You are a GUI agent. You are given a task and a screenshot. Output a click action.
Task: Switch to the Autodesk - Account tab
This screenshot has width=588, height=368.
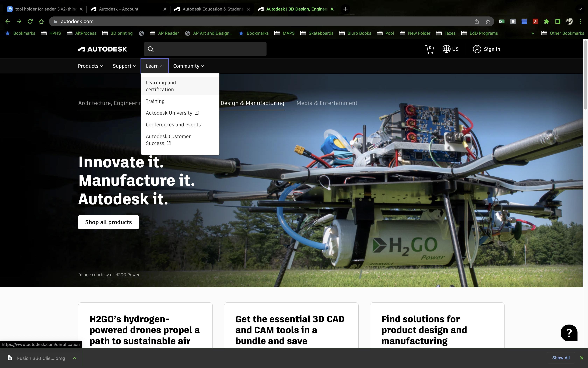coord(128,9)
